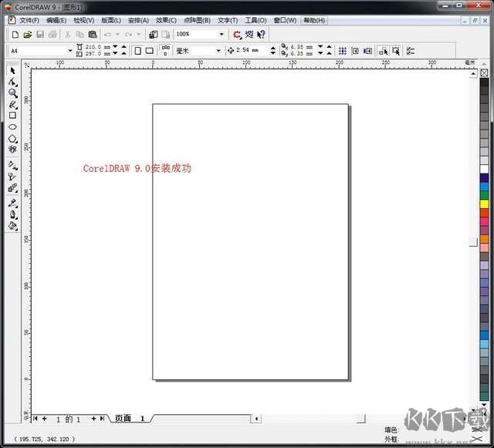The image size is (494, 448).
Task: Pick the yellow palette swatch
Action: click(x=484, y=204)
